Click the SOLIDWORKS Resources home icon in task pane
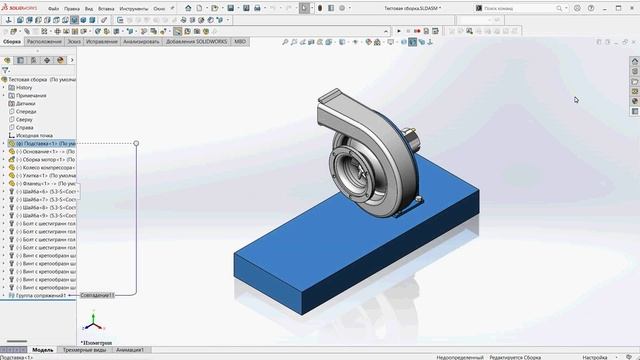 (635, 61)
